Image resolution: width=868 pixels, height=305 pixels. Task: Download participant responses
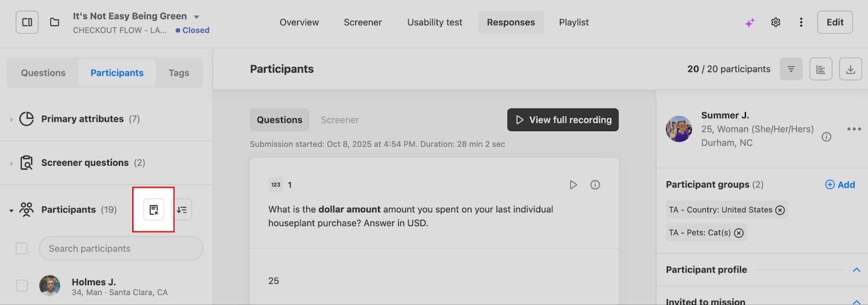[850, 69]
